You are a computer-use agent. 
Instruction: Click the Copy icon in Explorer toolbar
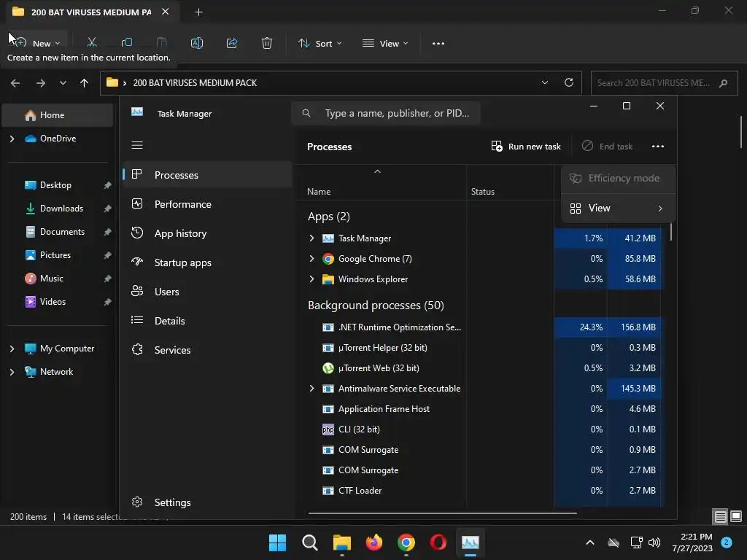point(127,42)
